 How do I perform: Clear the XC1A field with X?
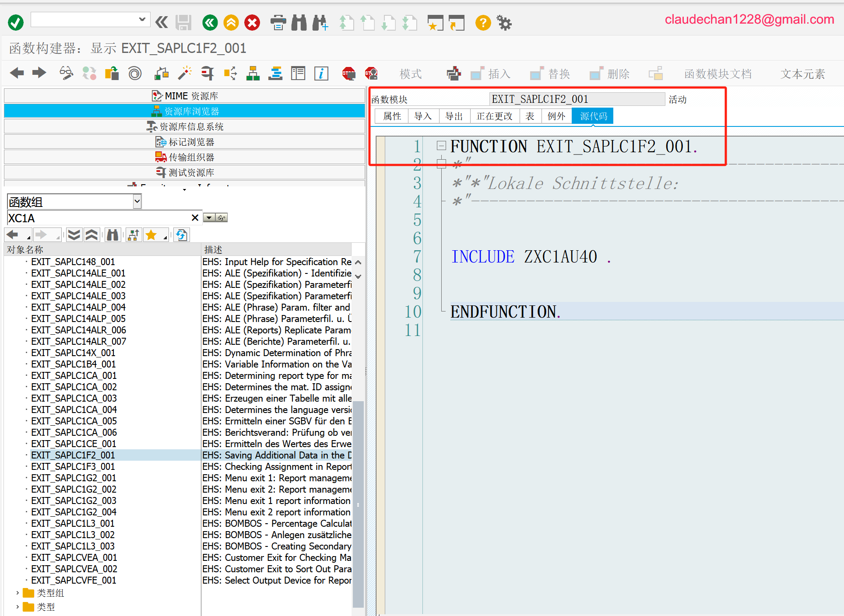click(x=195, y=217)
